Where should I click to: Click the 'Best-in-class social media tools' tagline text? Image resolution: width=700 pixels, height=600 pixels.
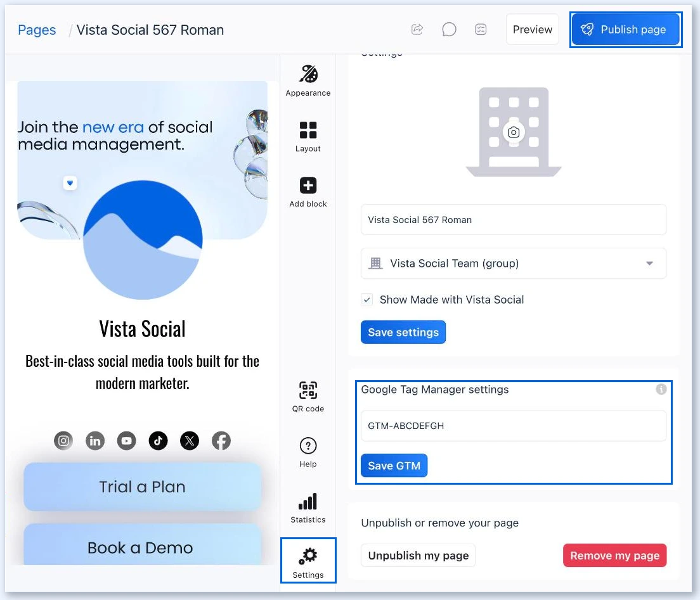143,373
